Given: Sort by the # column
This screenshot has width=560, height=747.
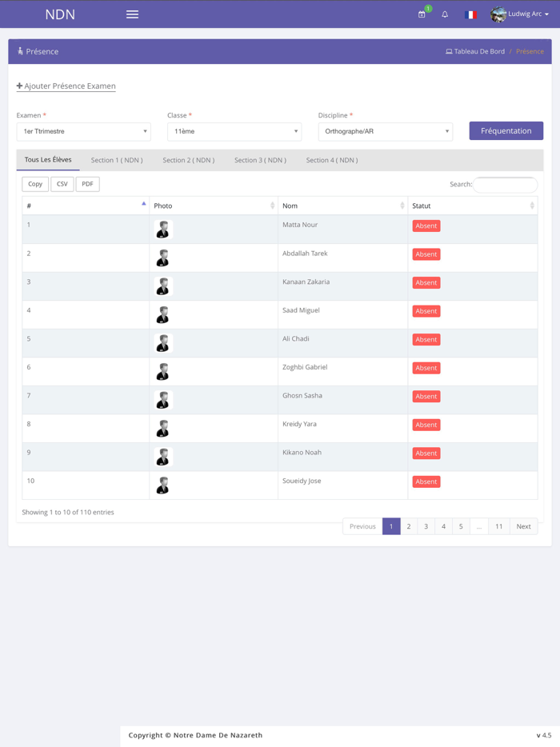Looking at the screenshot, I should pos(86,206).
